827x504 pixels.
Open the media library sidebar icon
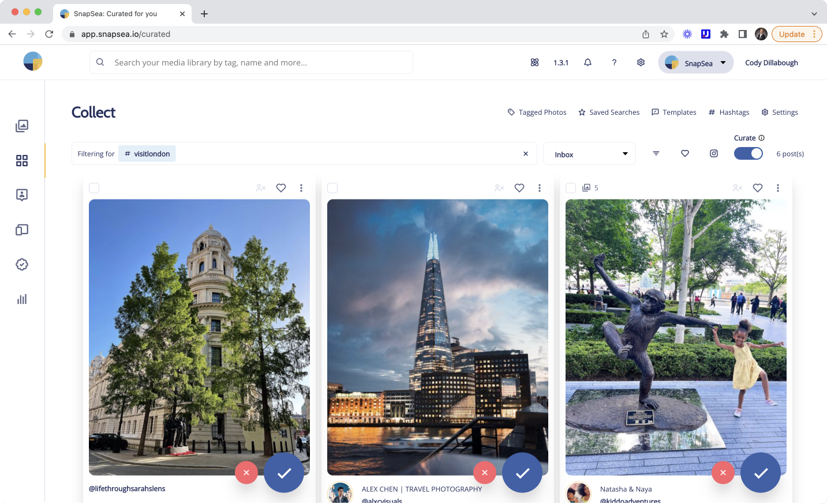coord(21,126)
